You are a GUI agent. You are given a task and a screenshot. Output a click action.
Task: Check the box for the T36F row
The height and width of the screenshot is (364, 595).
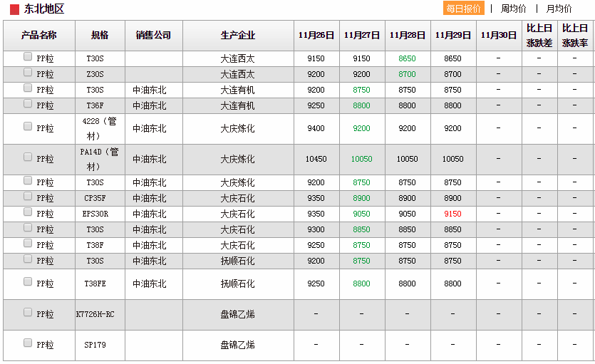[x=28, y=104]
